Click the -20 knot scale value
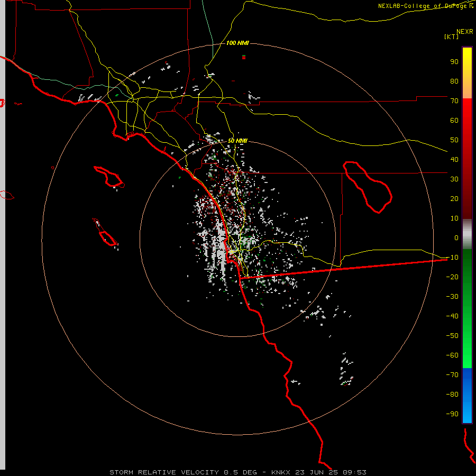This screenshot has width=476, height=476. 452,277
